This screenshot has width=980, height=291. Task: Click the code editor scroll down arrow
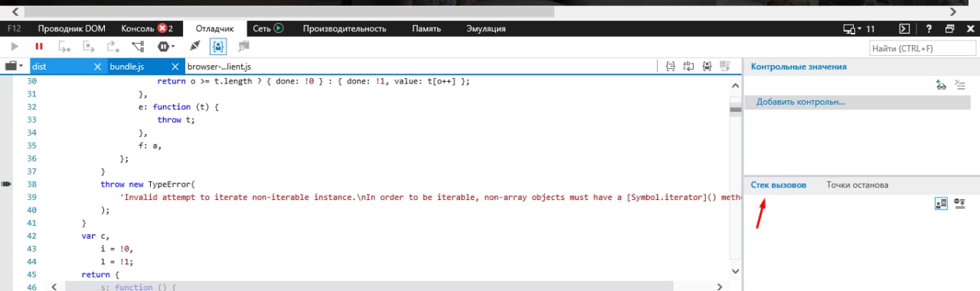coord(735,272)
